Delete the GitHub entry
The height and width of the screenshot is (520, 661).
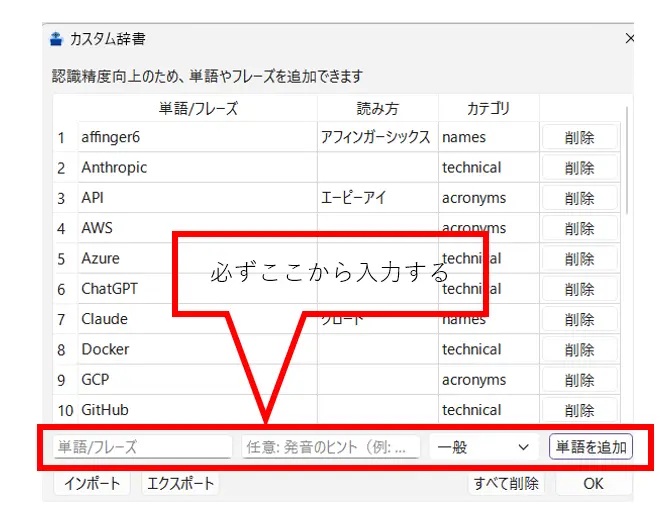(580, 410)
